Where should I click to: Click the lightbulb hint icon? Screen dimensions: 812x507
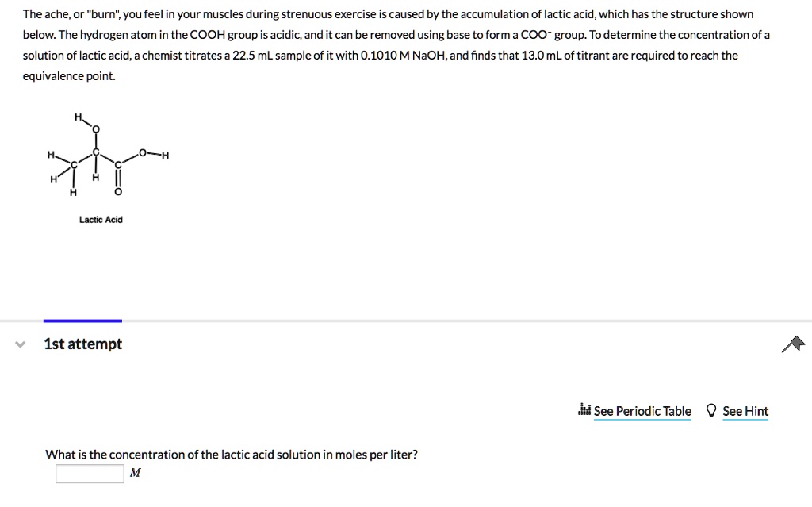tap(711, 411)
